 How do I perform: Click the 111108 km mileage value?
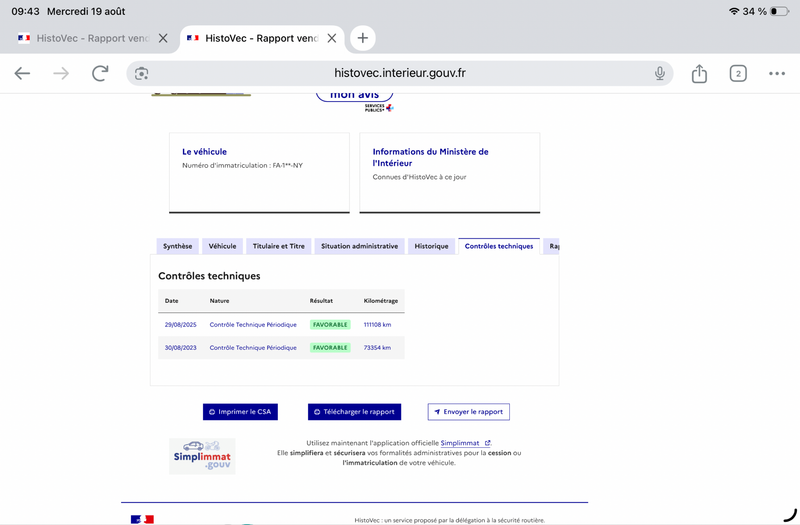377,324
